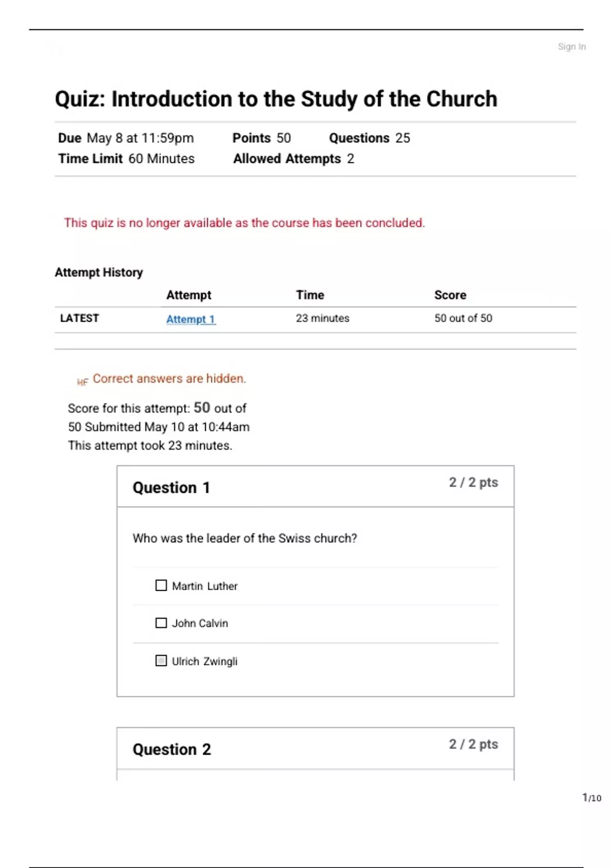The image size is (613, 868).
Task: Click the Time column header
Action: click(x=310, y=295)
